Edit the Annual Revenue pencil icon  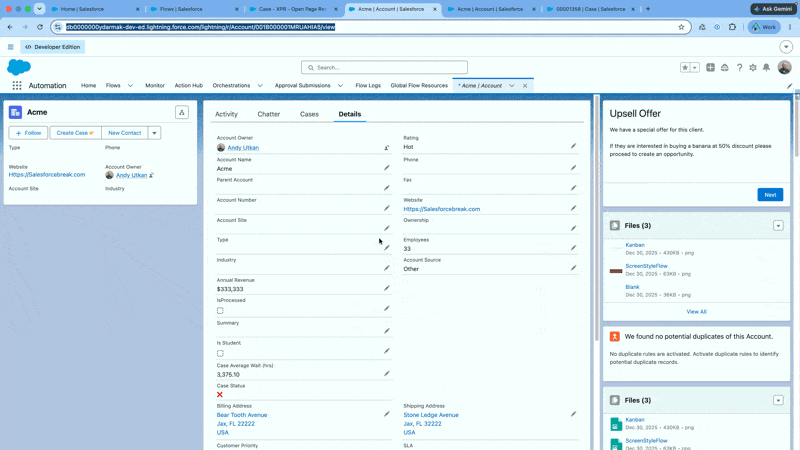pos(387,288)
